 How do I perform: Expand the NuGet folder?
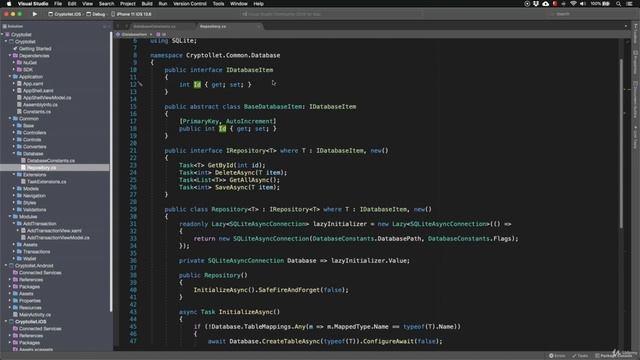tap(13, 62)
